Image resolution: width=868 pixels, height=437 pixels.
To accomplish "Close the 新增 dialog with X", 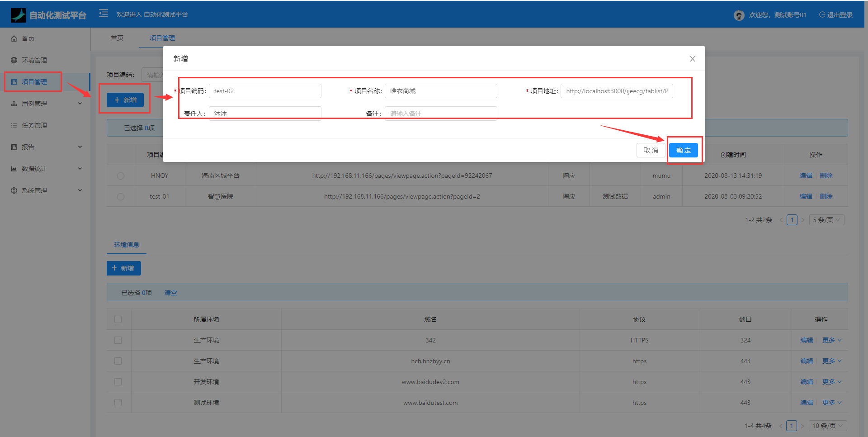I will [x=692, y=59].
